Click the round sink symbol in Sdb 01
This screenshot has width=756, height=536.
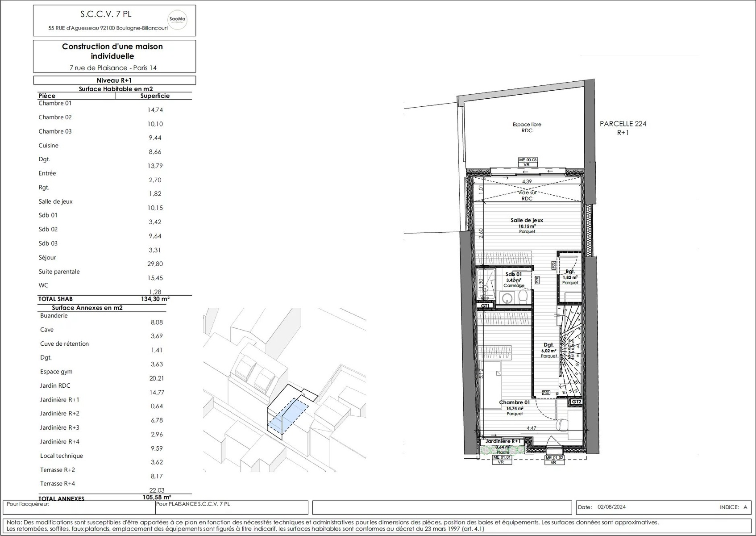[507, 297]
